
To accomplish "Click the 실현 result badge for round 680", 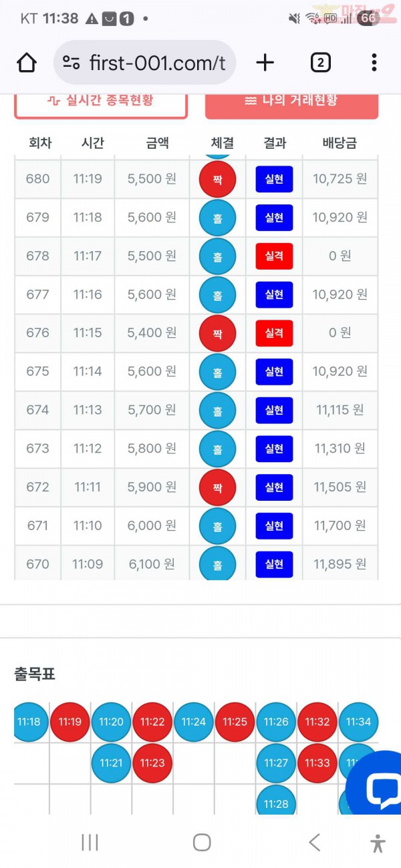I will 274,179.
